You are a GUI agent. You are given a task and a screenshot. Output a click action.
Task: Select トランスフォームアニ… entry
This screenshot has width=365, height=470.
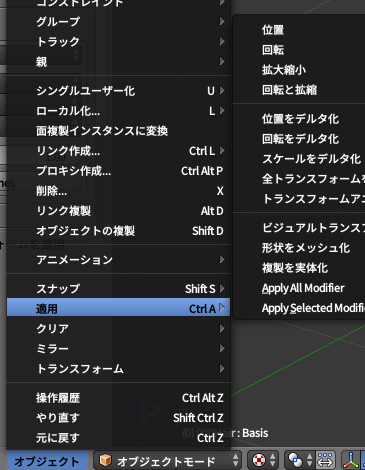pyautogui.click(x=299, y=199)
